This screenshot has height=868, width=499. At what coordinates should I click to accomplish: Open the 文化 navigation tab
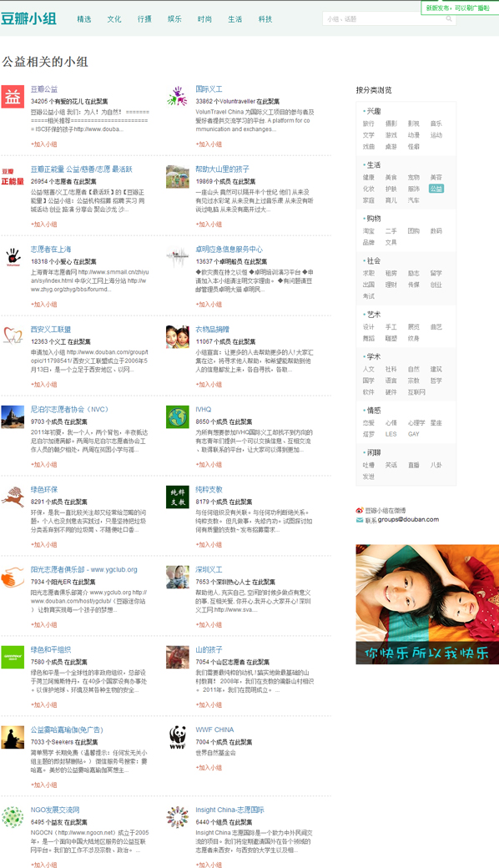coord(114,19)
